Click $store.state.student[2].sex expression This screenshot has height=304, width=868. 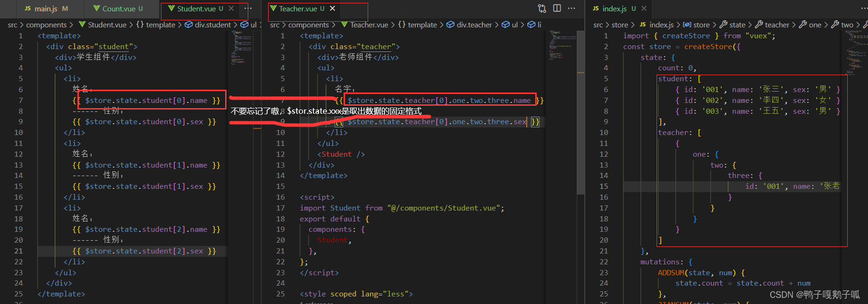144,251
